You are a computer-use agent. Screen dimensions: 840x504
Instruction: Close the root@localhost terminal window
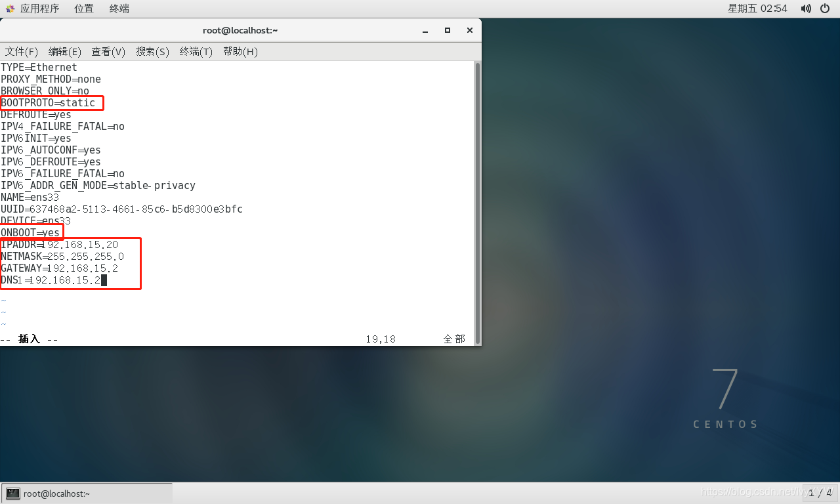point(470,30)
